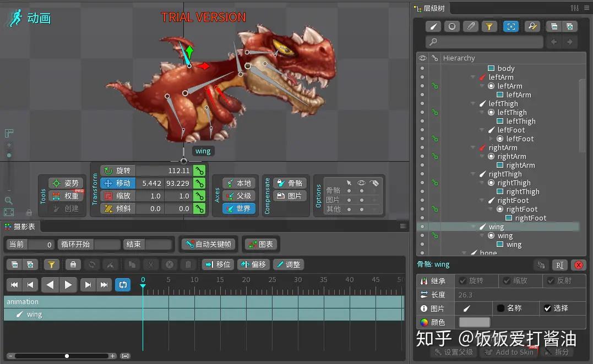This screenshot has height=364, width=593.
Task: Open the 动画 mode switcher
Action: click(30, 18)
